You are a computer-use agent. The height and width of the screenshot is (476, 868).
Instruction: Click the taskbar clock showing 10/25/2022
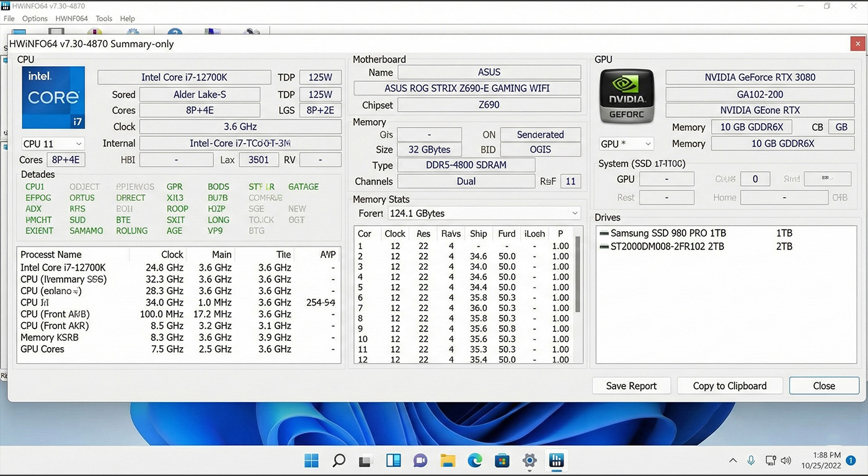pyautogui.click(x=820, y=461)
